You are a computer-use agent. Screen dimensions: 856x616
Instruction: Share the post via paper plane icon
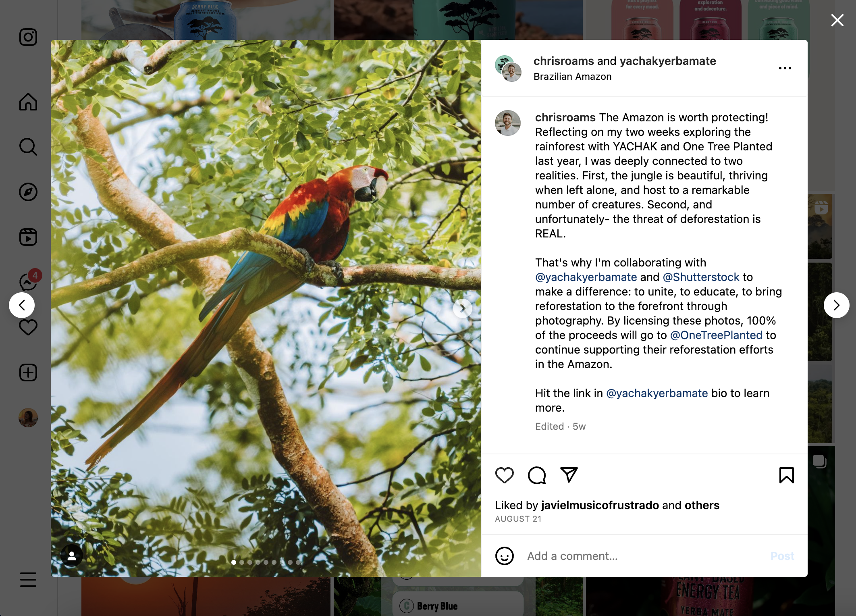point(569,475)
